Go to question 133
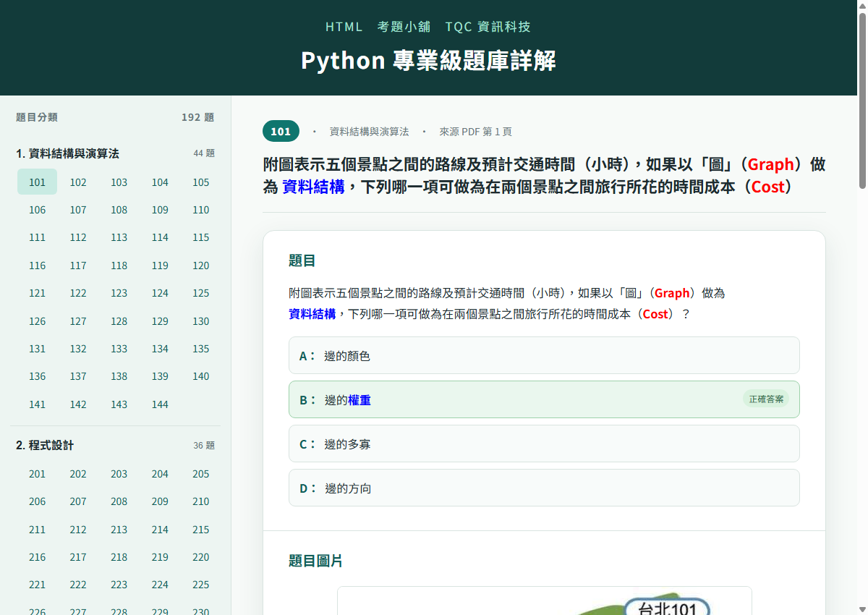This screenshot has width=868, height=615. [119, 349]
